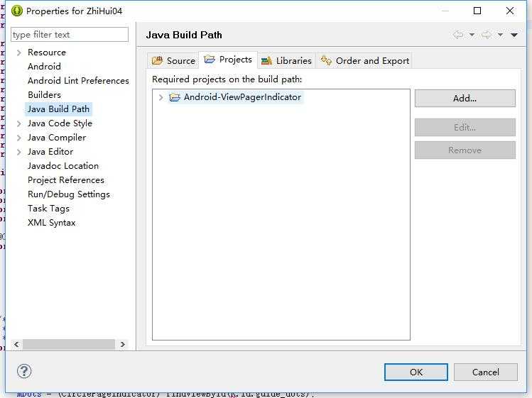Select Android in the properties tree
The image size is (532, 398).
[45, 67]
